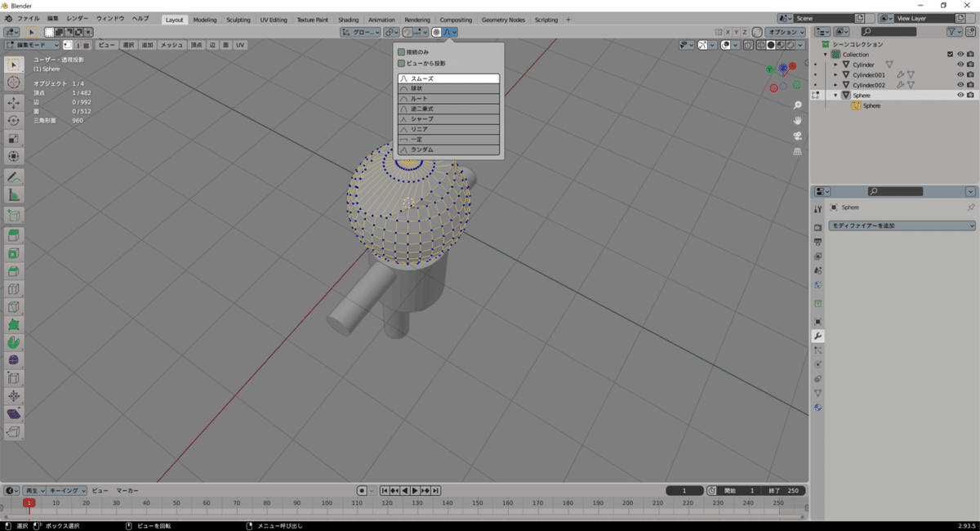Collapse the Sphere tree item
This screenshot has height=531, width=980.
coord(835,95)
